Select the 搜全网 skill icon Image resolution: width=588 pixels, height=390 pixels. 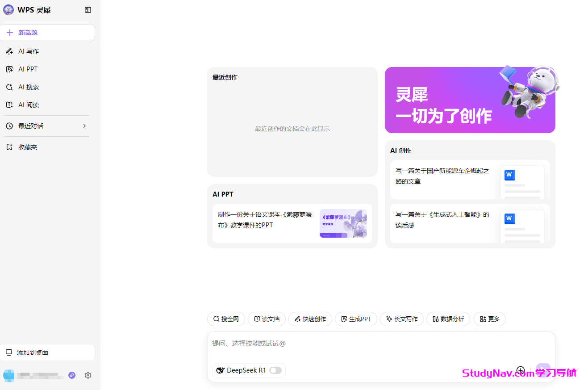(226, 319)
